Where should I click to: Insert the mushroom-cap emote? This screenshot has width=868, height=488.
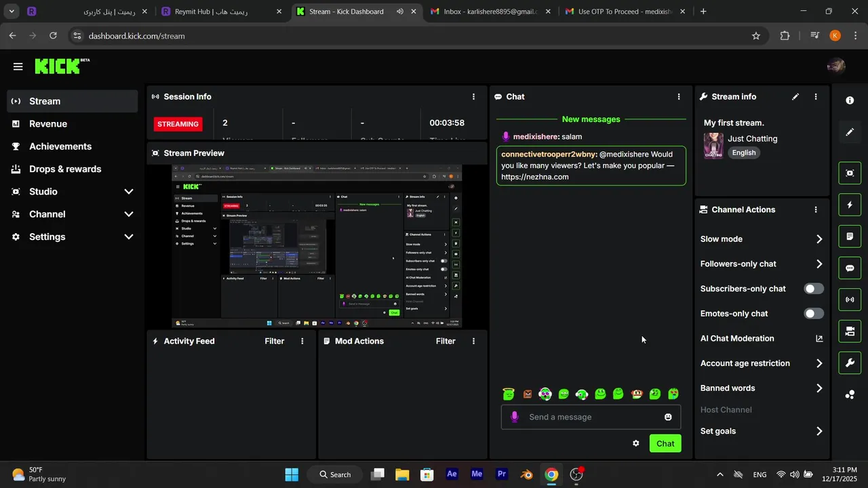coord(637,394)
